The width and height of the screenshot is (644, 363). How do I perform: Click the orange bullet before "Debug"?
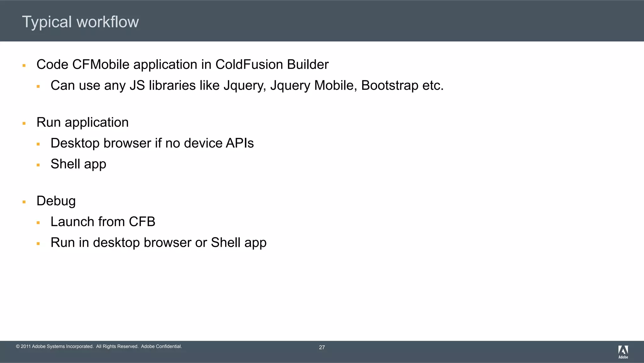[24, 202]
